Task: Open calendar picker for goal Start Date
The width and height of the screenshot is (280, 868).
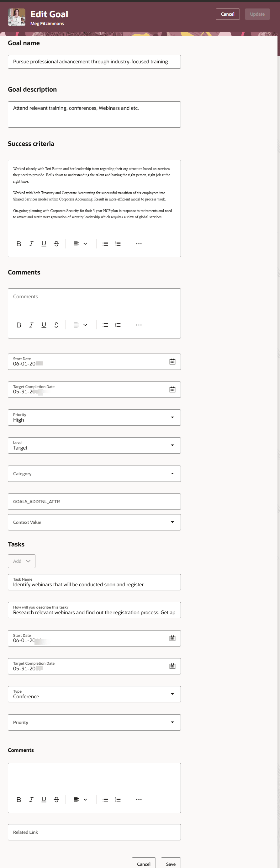Action: (172, 362)
